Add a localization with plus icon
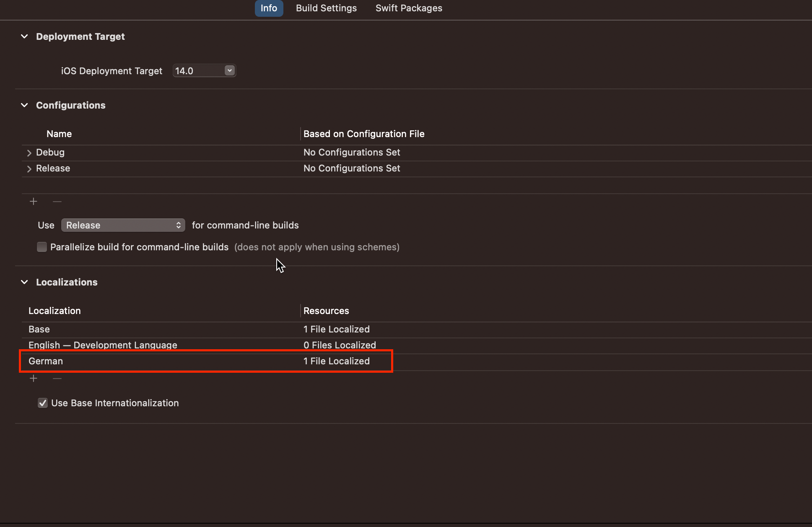 tap(34, 379)
